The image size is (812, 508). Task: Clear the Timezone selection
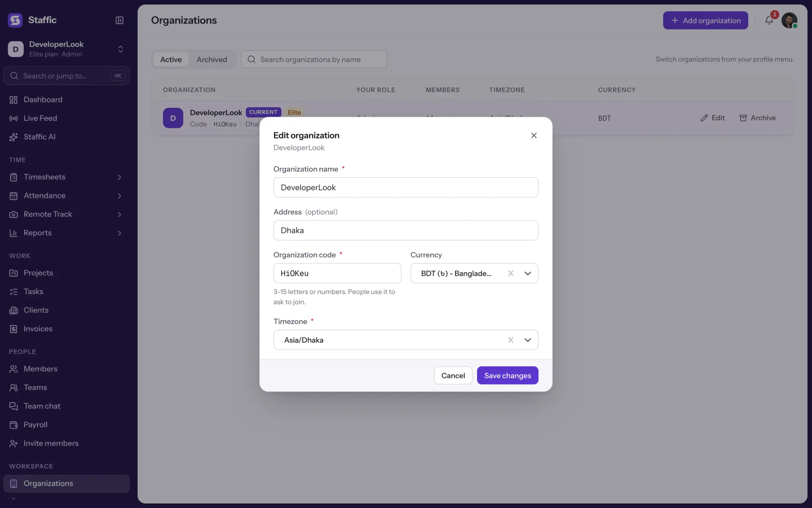coord(511,340)
